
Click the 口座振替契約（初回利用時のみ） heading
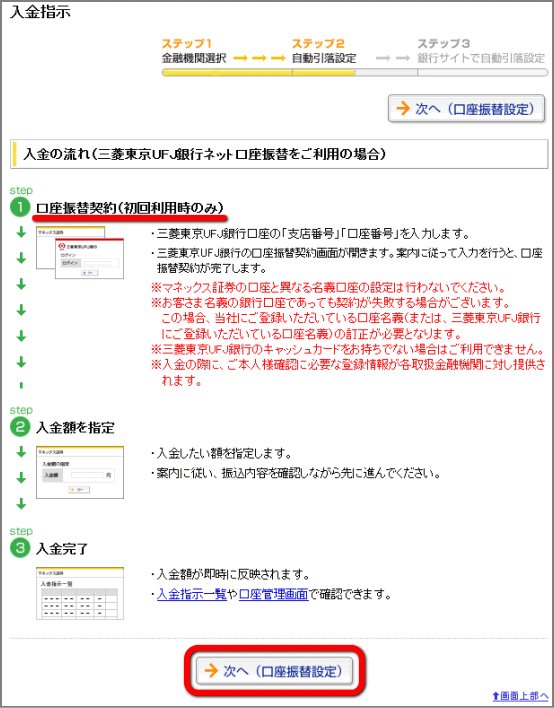tap(130, 208)
